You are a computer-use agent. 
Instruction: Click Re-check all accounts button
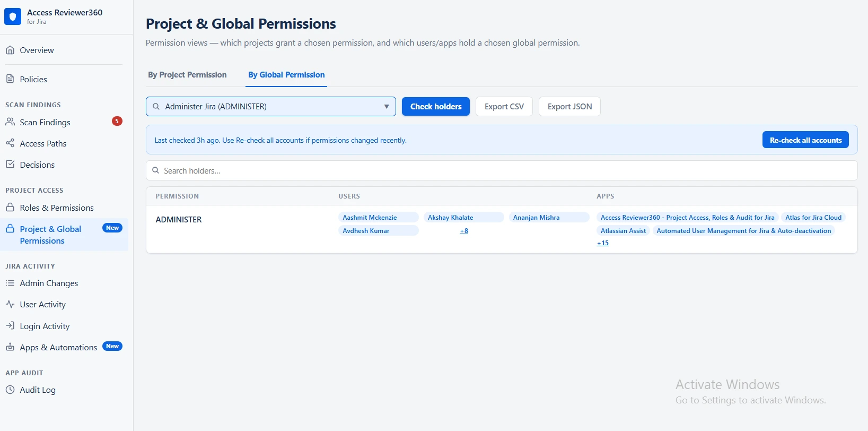[805, 140]
